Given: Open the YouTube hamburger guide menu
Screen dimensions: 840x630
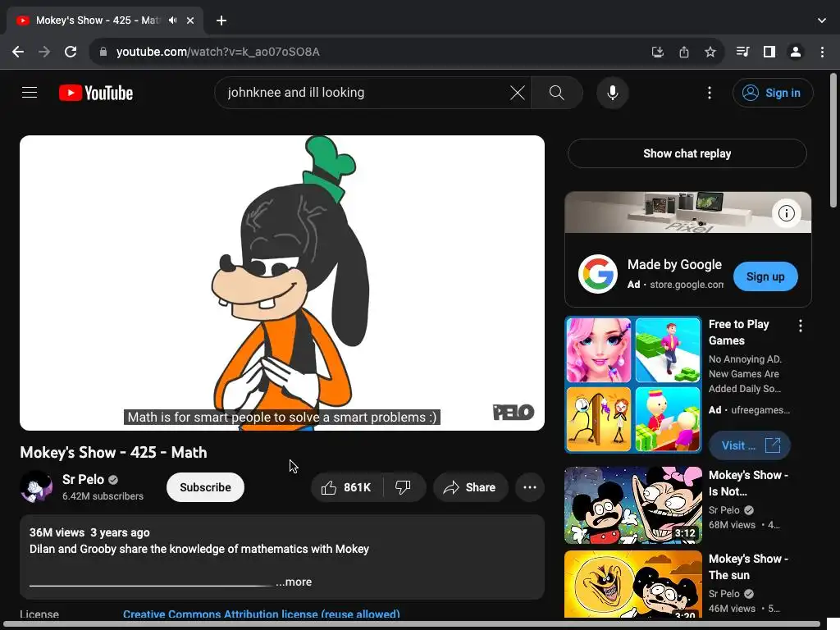Looking at the screenshot, I should click(30, 93).
